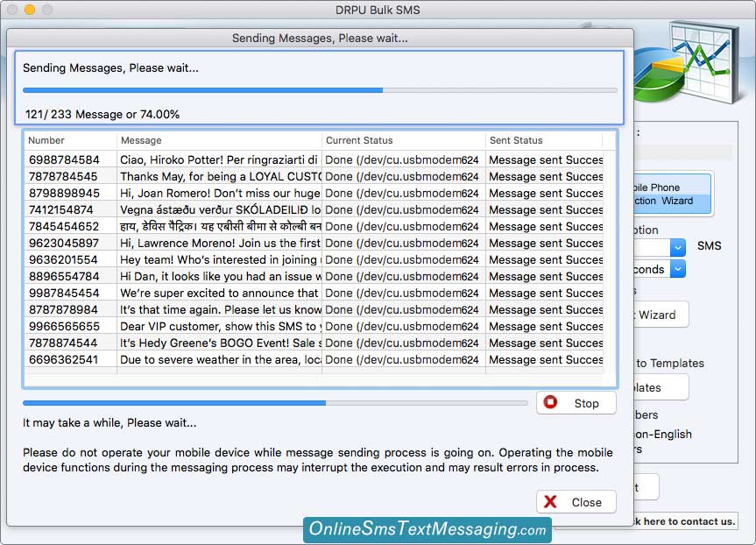
Task: Select the row with number 8896554784
Action: pyautogui.click(x=314, y=276)
